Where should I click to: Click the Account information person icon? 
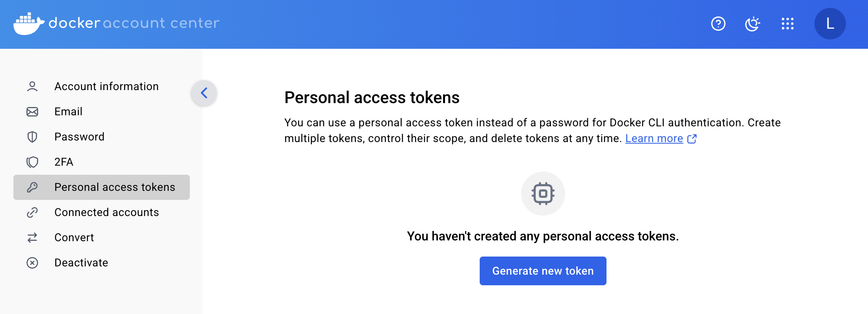[x=32, y=87]
